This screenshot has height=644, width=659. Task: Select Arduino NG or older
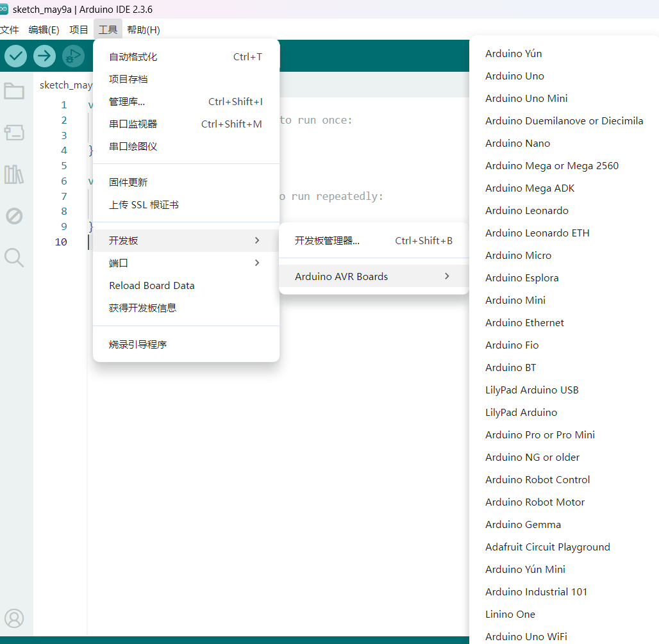(564, 458)
